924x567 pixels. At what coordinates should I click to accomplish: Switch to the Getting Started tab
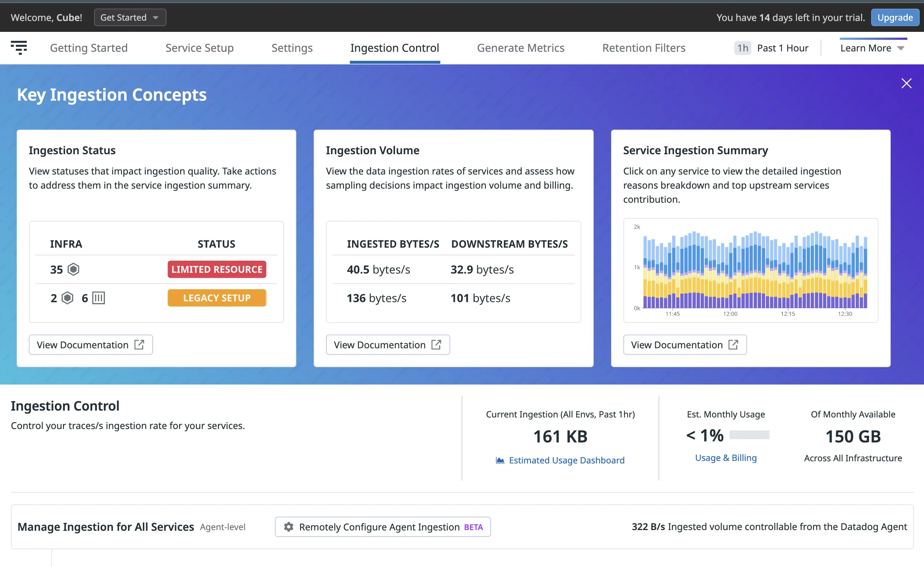pyautogui.click(x=89, y=48)
